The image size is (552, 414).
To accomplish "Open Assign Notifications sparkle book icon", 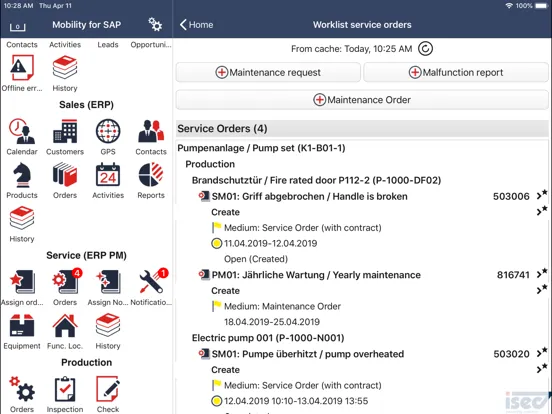I will tap(108, 282).
